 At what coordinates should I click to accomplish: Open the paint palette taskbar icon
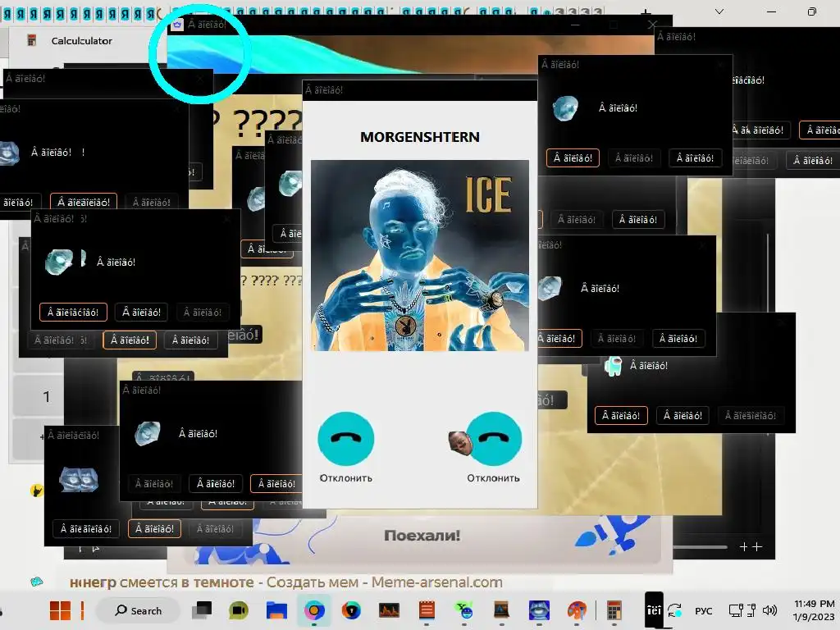point(577,610)
